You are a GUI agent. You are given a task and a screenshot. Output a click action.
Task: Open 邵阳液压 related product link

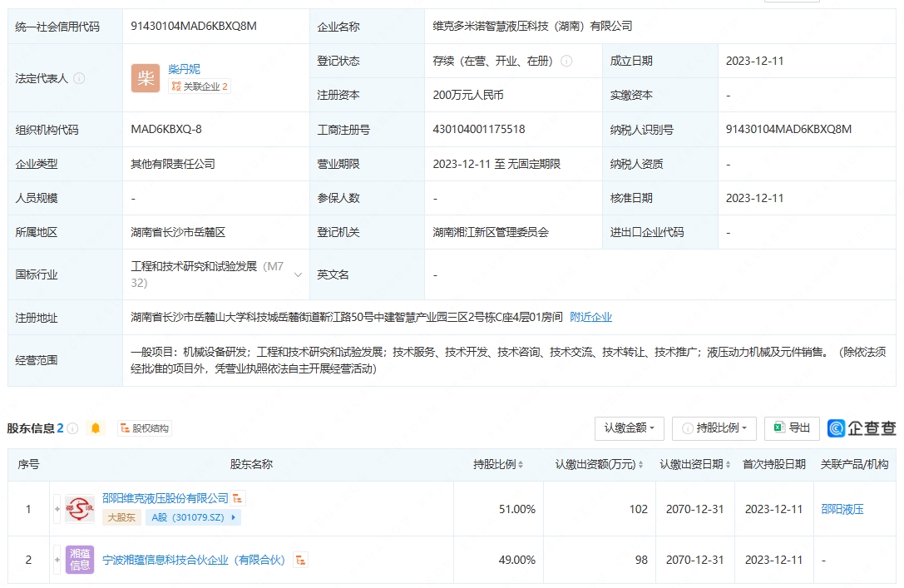842,509
